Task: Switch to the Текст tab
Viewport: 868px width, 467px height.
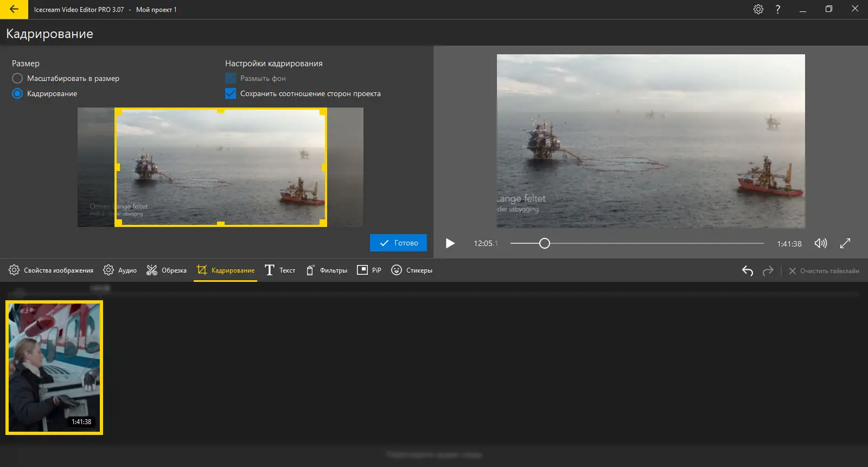Action: pyautogui.click(x=280, y=270)
